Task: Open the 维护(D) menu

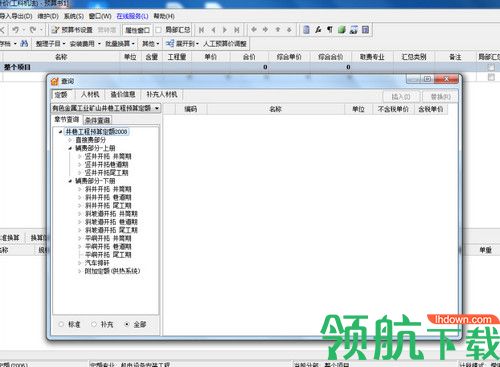Action: (x=48, y=16)
